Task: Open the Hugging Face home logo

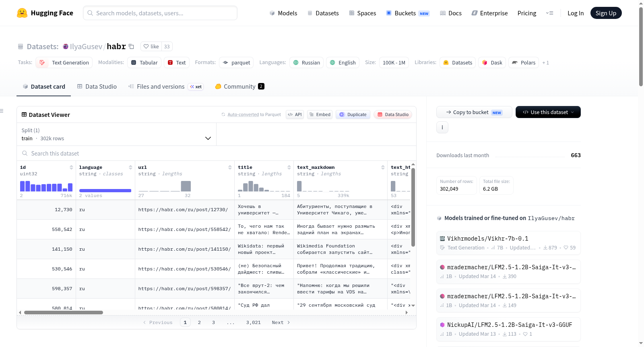Action: coord(45,13)
